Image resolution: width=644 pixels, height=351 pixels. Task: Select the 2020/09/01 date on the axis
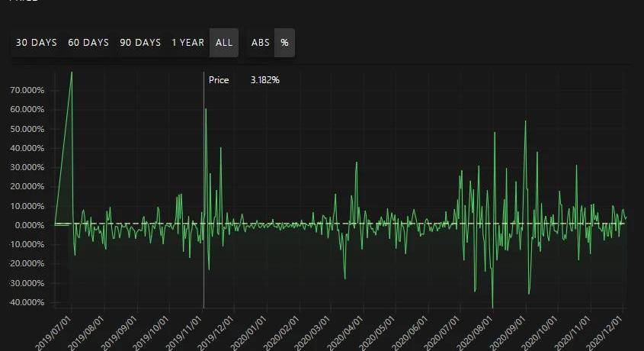click(509, 330)
